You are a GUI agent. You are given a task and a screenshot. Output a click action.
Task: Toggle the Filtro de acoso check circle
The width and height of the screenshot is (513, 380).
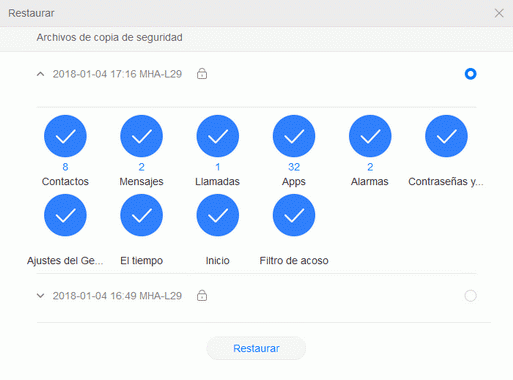point(294,215)
